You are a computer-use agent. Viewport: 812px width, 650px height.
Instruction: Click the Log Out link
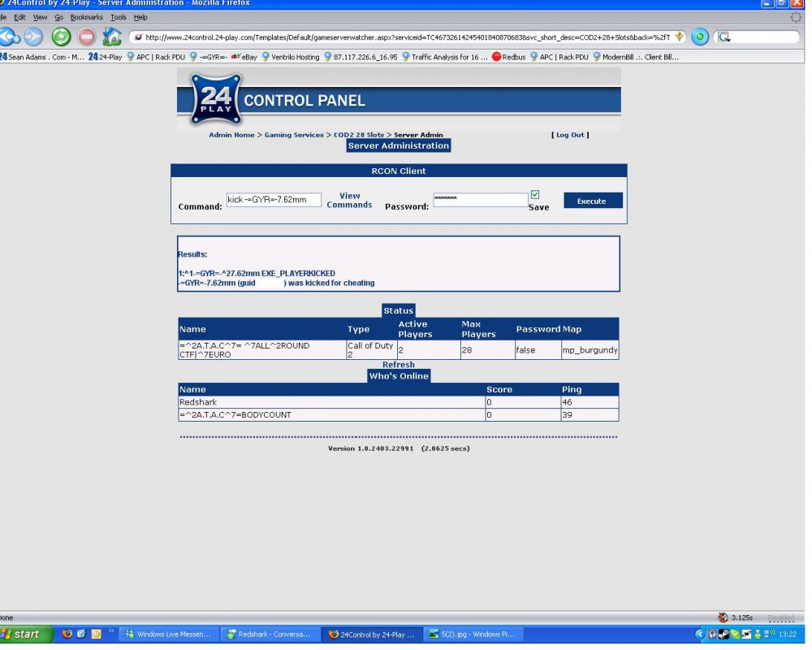pyautogui.click(x=570, y=135)
